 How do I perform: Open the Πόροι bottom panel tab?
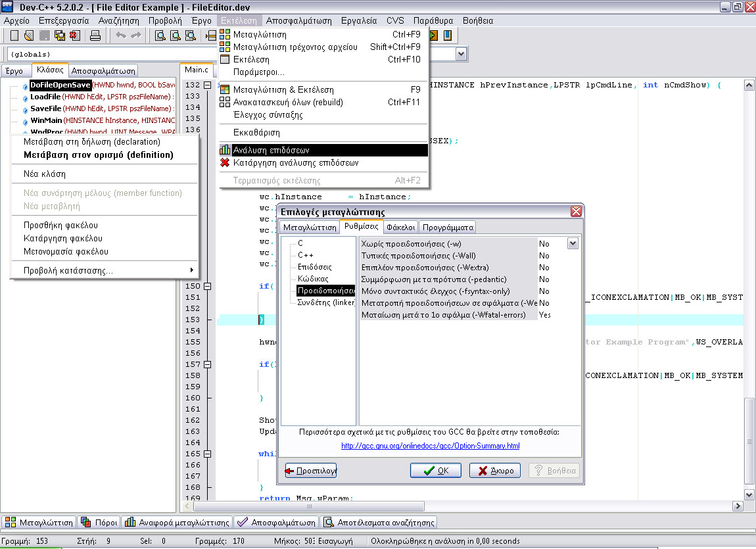point(99,523)
